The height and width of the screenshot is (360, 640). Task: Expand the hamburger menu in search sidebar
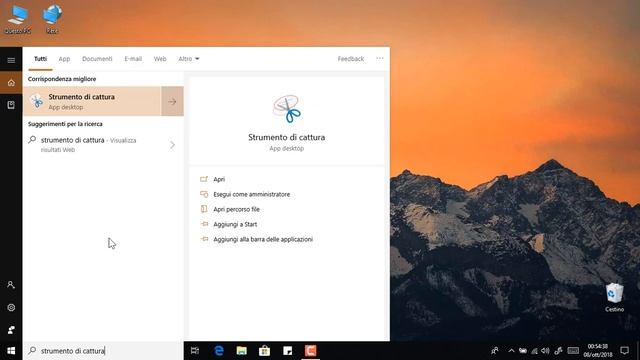(x=11, y=60)
